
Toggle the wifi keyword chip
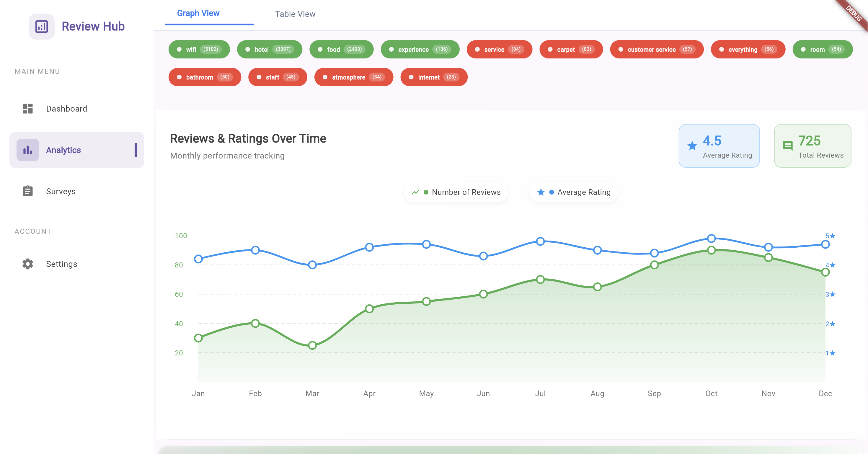tap(199, 49)
